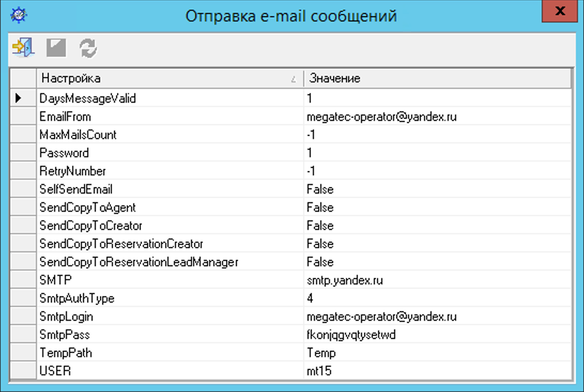
Task: Click the row header beside RetryNumber
Action: [x=23, y=171]
